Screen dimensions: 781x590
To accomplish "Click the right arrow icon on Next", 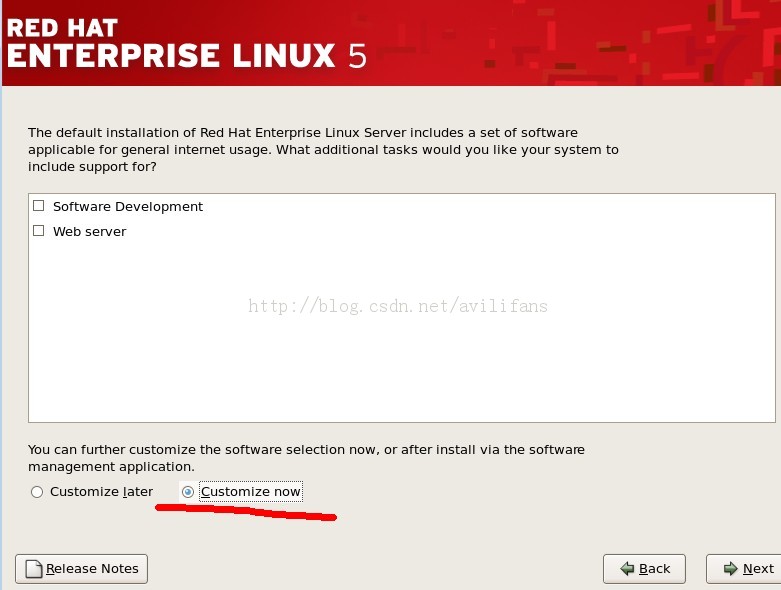I will tap(731, 569).
